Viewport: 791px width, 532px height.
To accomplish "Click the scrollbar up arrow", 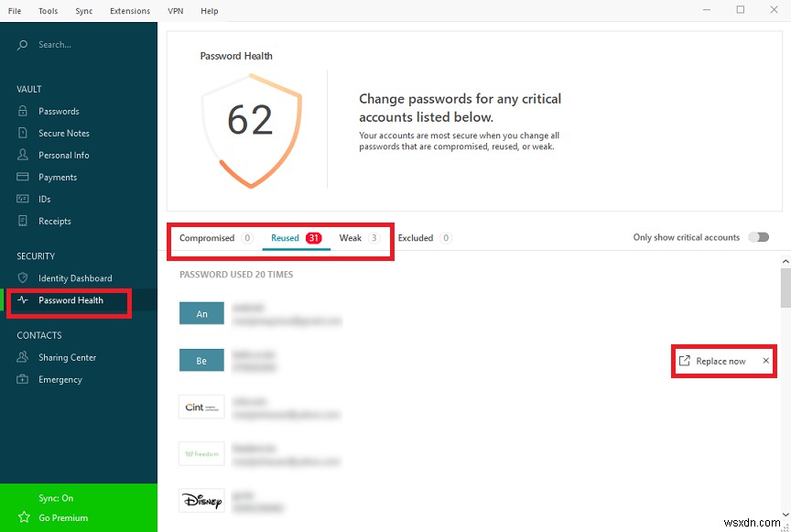I will coord(786,261).
